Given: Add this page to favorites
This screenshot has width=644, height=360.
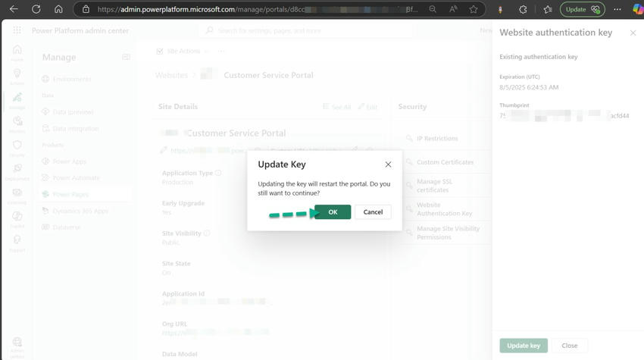Looking at the screenshot, I should click(473, 9).
